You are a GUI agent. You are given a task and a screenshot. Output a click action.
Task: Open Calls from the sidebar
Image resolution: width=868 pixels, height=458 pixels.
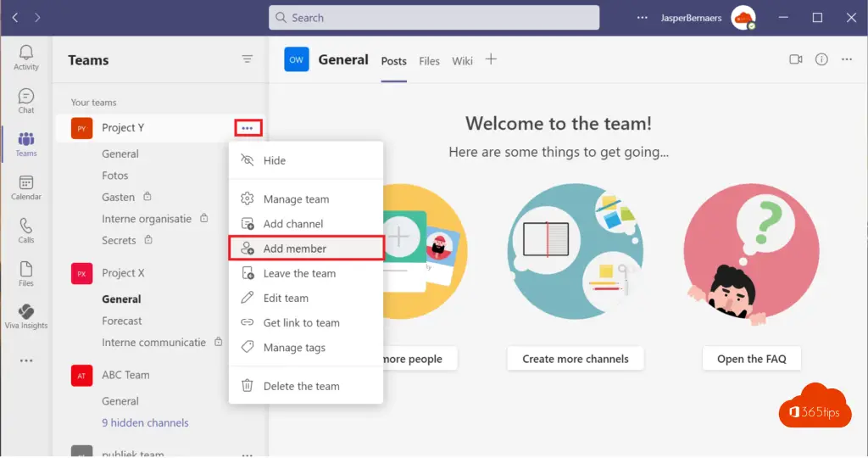coord(26,231)
